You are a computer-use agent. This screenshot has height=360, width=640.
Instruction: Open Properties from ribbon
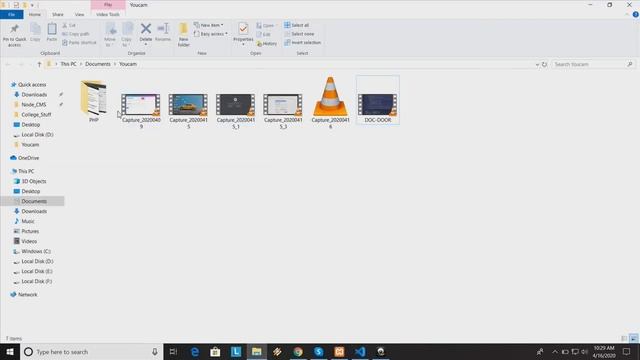243,34
